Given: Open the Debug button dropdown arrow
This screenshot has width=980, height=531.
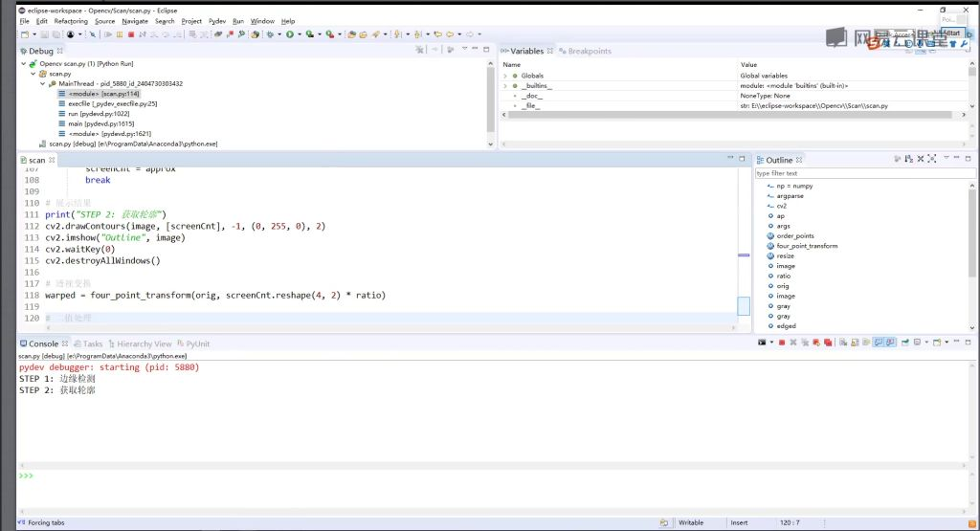Looking at the screenshot, I should click(279, 34).
